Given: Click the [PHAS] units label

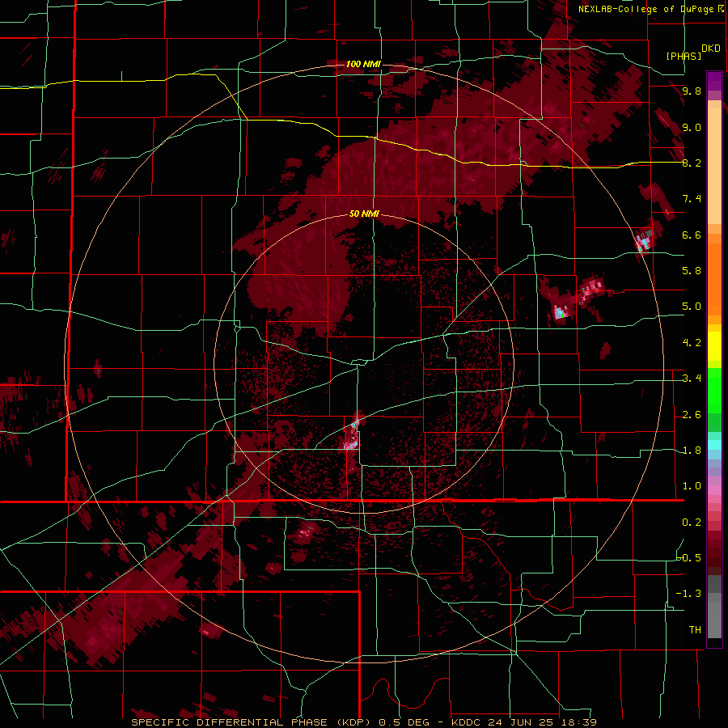Looking at the screenshot, I should pyautogui.click(x=684, y=56).
